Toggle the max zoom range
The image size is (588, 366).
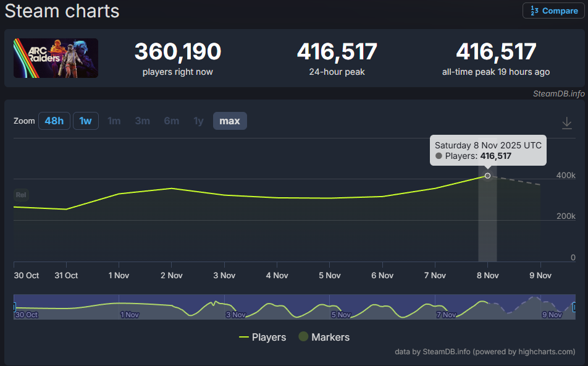(x=229, y=121)
